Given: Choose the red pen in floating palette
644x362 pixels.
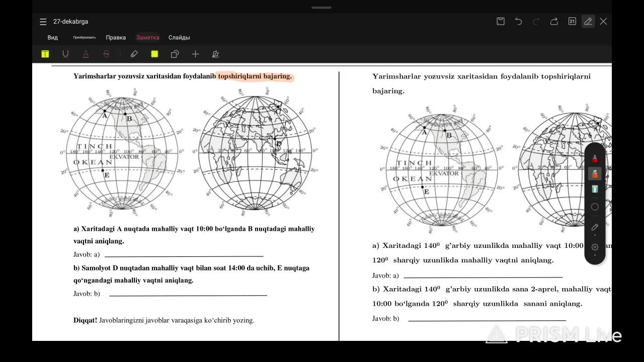Looking at the screenshot, I should 595,159.
